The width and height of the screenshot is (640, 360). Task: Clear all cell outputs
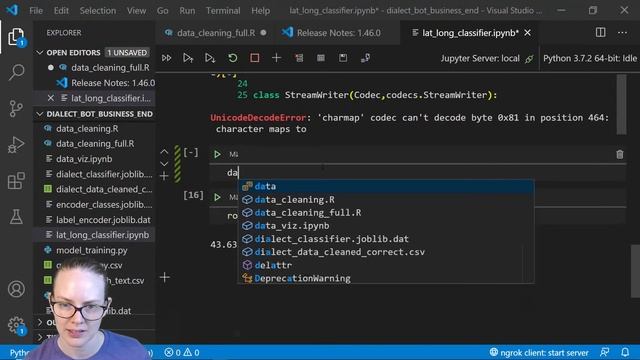[299, 58]
